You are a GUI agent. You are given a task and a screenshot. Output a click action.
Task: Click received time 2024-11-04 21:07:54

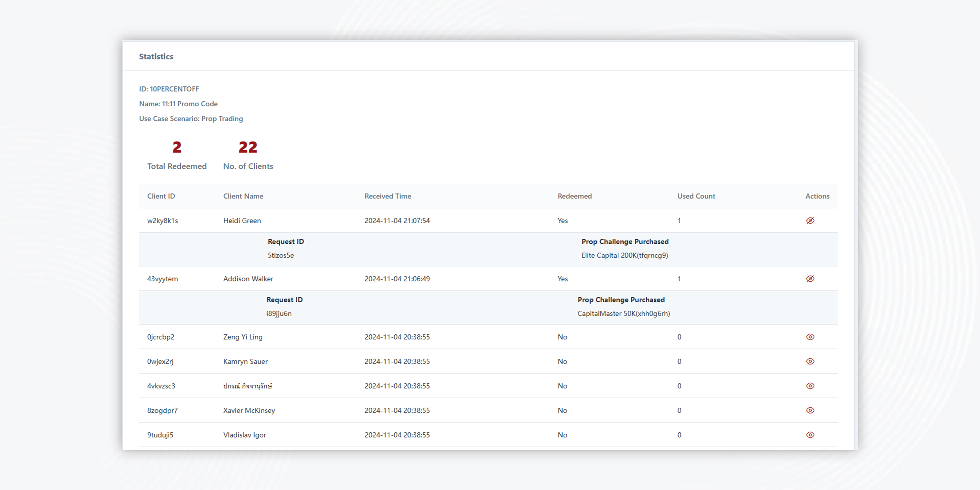397,221
